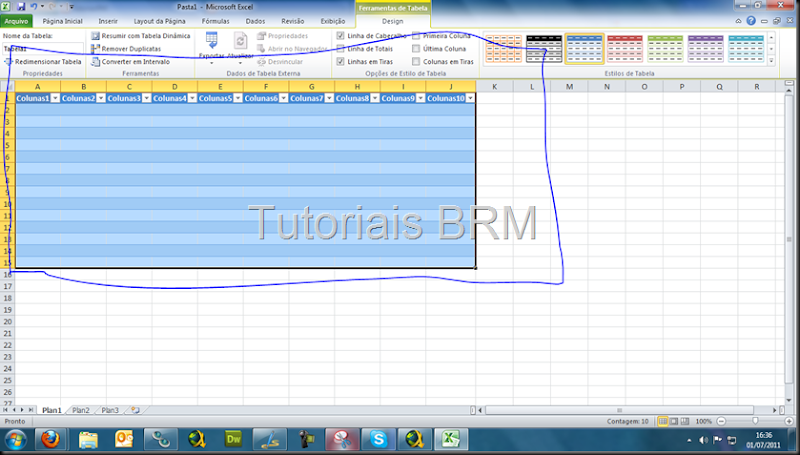Screen dimensions: 800x455
Task: Click Resumir com Tabela Dinâmica
Action: (140, 36)
